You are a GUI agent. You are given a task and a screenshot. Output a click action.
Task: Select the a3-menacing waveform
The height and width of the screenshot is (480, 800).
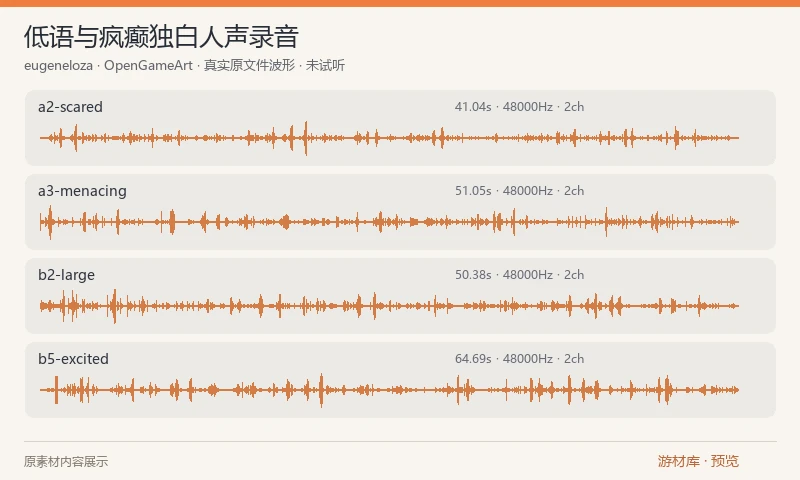coord(389,222)
